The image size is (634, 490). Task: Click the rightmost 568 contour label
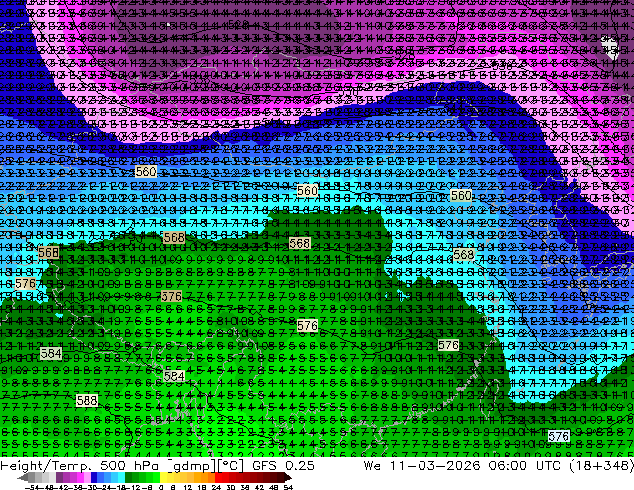[x=463, y=255]
